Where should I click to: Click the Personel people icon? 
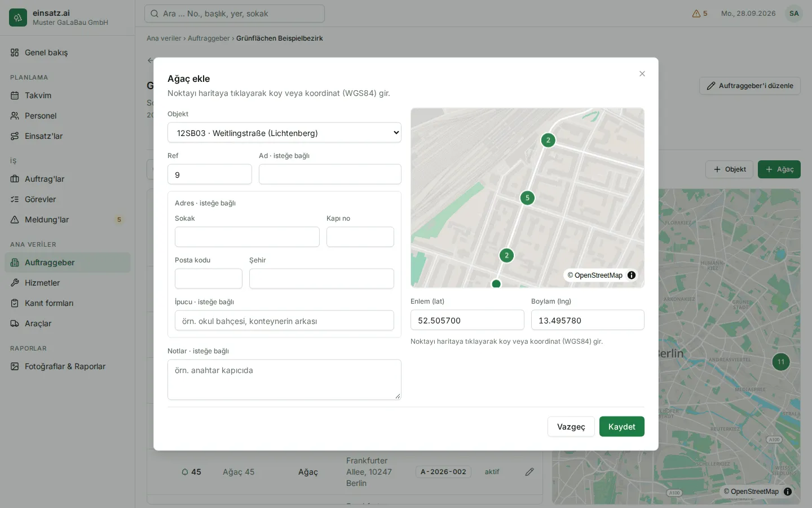pyautogui.click(x=15, y=116)
